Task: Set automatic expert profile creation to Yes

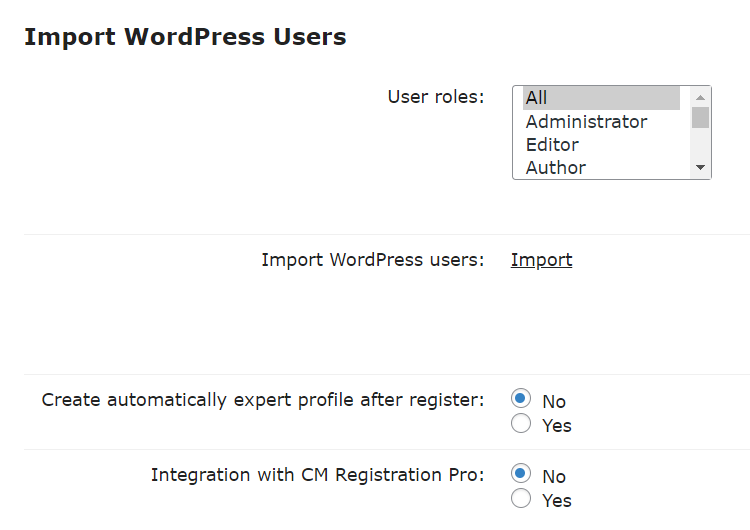Action: pyautogui.click(x=521, y=423)
